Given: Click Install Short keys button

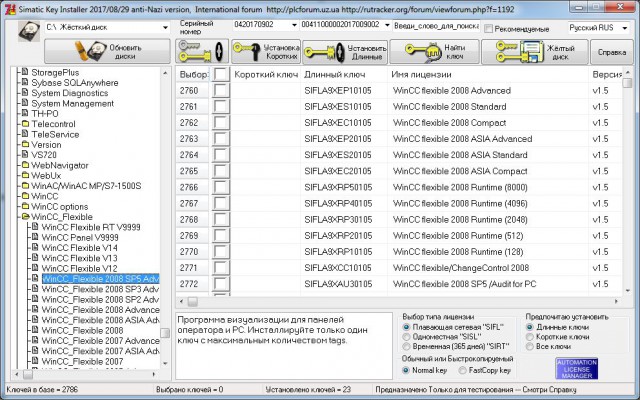Looking at the screenshot, I should point(266,51).
